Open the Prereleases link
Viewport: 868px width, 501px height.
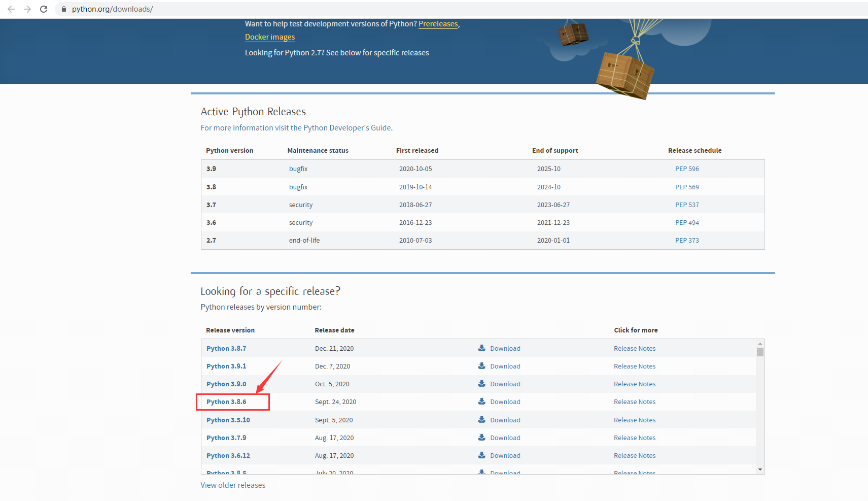(x=438, y=24)
